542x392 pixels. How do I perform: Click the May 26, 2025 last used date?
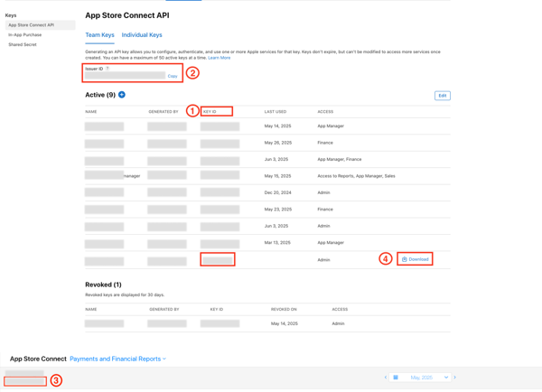pyautogui.click(x=278, y=143)
